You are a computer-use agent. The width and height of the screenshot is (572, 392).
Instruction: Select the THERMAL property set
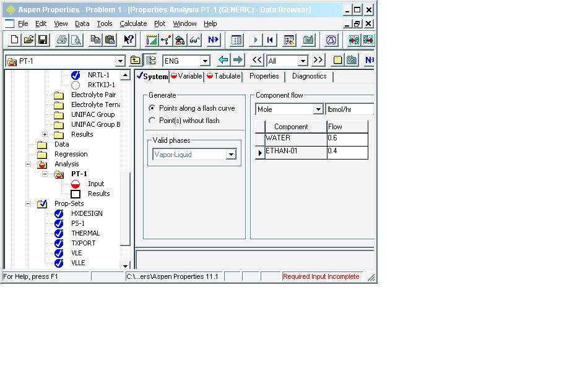pos(85,233)
